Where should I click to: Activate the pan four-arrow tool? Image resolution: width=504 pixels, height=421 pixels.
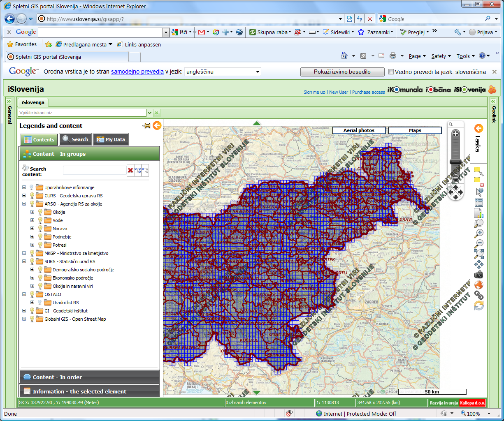pos(478,264)
